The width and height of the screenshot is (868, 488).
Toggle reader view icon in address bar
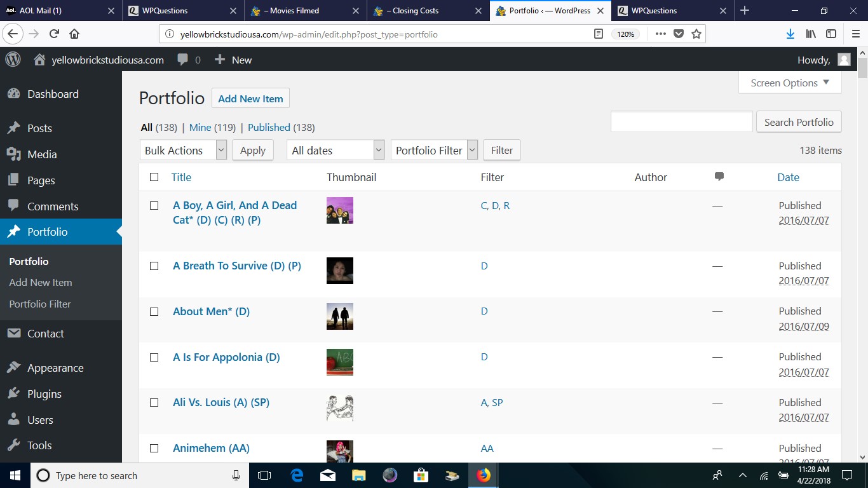(599, 34)
